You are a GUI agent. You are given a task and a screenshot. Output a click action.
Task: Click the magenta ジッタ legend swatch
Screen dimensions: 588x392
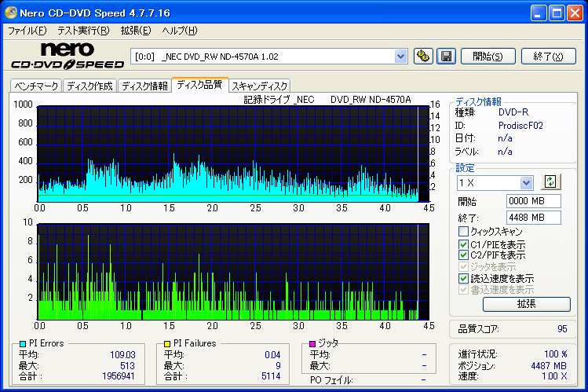(312, 343)
